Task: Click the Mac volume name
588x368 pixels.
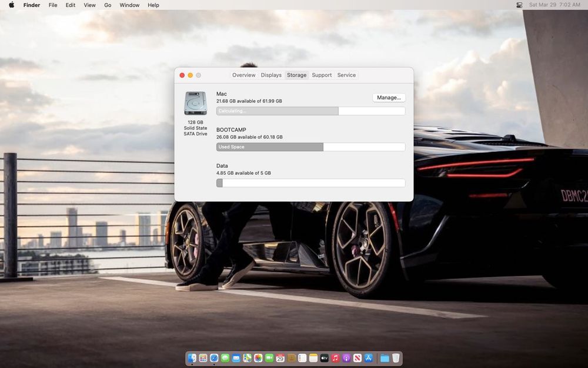Action: point(222,94)
